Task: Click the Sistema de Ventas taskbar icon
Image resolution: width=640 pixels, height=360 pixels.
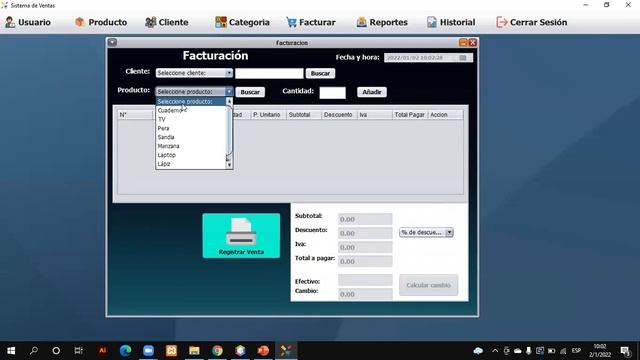Action: tap(287, 351)
